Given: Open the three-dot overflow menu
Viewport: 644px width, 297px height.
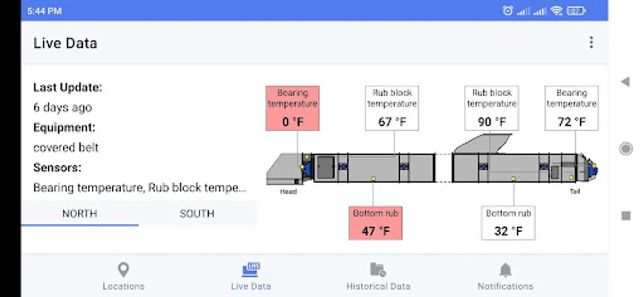Looking at the screenshot, I should [591, 43].
